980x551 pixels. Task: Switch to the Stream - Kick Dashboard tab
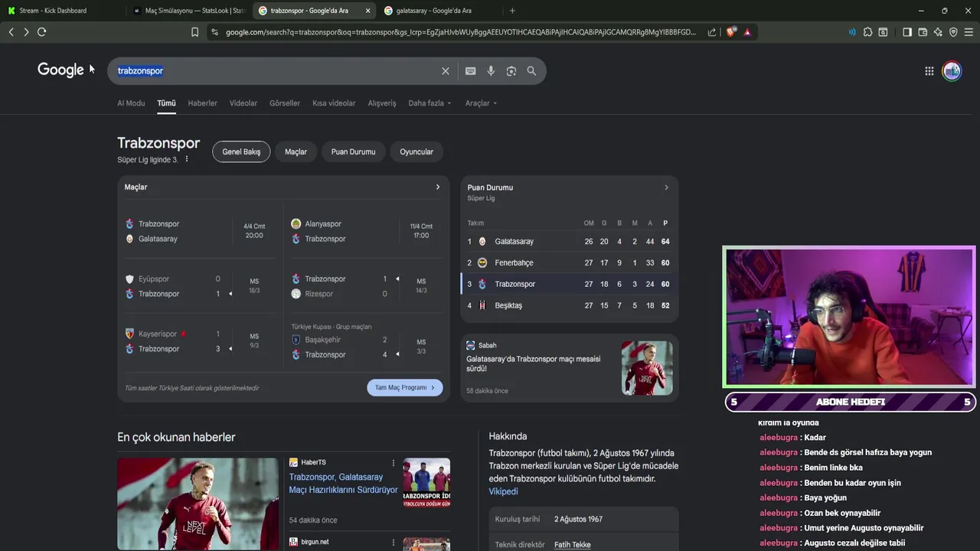click(x=53, y=11)
